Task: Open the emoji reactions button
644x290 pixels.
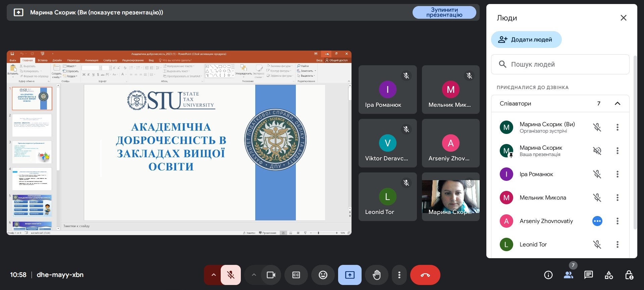Action: (323, 275)
